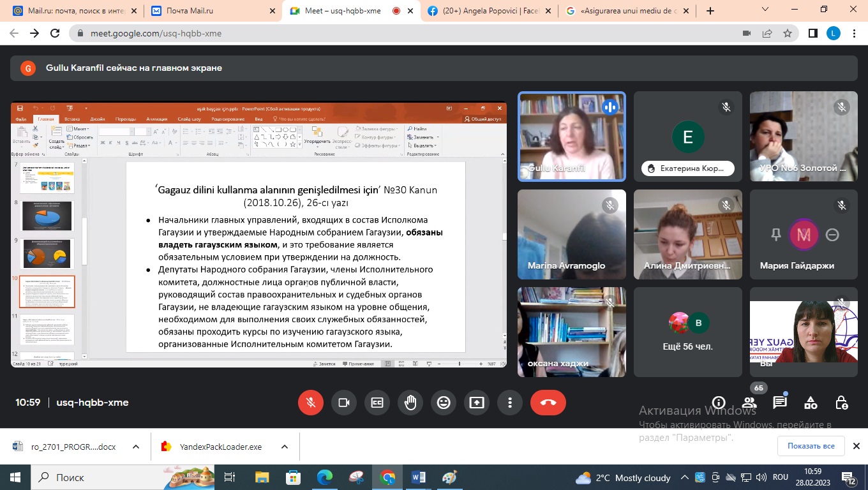The height and width of the screenshot is (490, 868).
Task: Reload the page in Chrome
Action: [x=55, y=33]
